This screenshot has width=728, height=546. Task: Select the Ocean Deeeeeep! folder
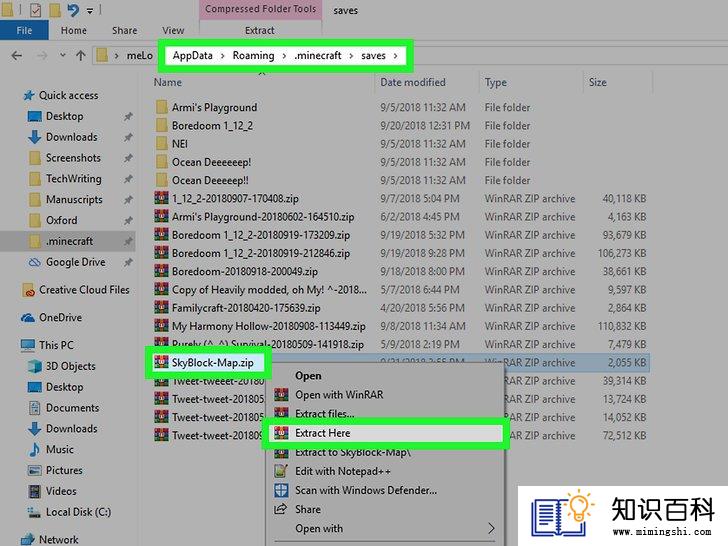[x=211, y=162]
